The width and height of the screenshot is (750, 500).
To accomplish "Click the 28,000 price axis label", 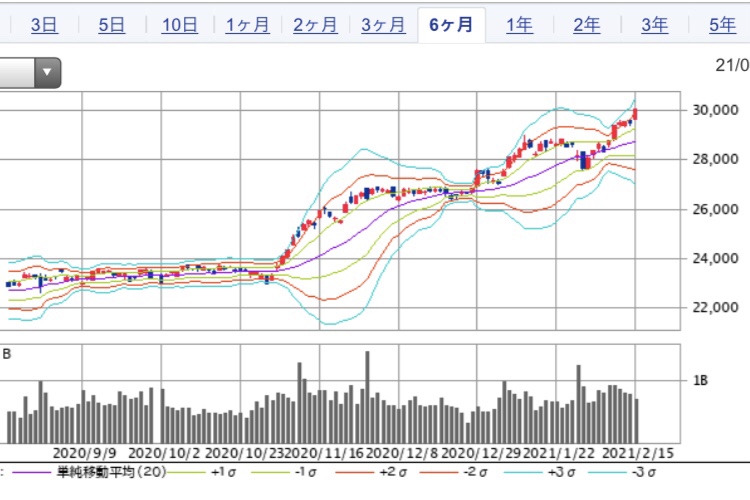I will [x=715, y=159].
